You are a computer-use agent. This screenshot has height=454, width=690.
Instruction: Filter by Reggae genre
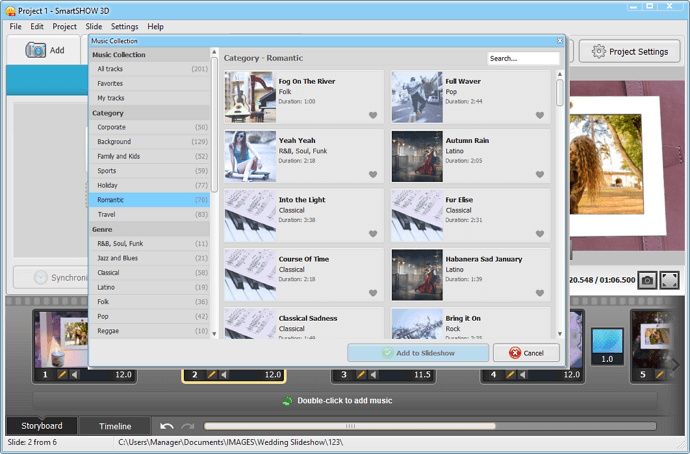click(150, 331)
